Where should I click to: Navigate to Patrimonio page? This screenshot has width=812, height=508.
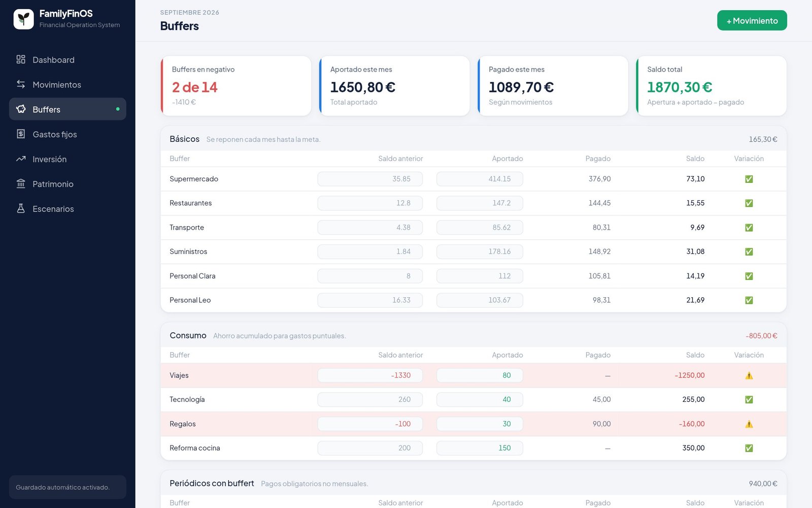[x=67, y=184]
